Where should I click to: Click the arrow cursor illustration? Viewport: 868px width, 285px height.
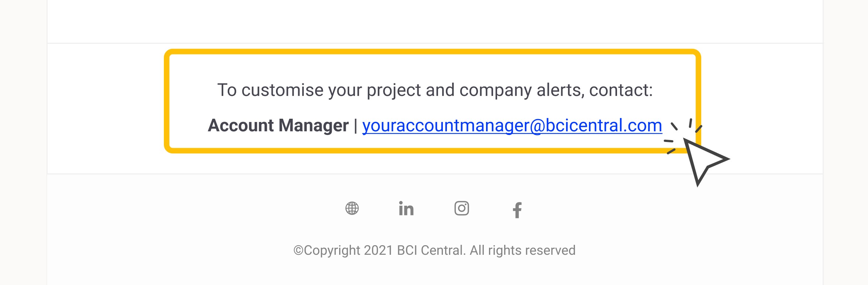point(706,161)
